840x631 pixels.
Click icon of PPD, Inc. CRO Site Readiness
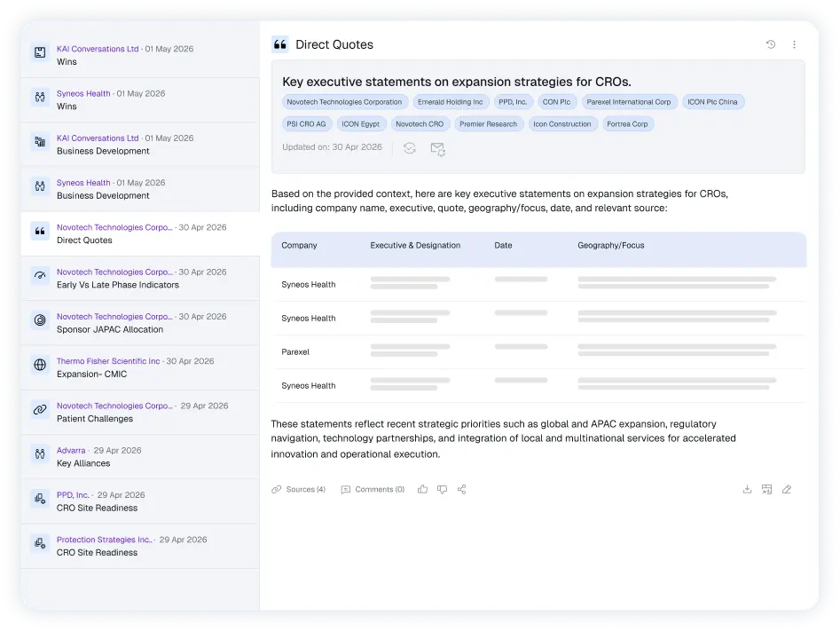coord(40,499)
